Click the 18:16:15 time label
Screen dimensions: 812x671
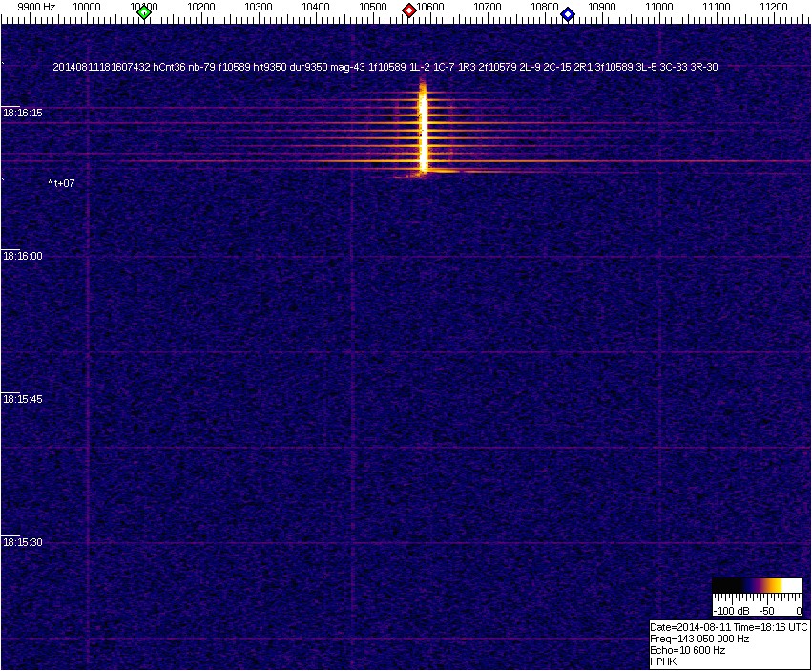23,113
